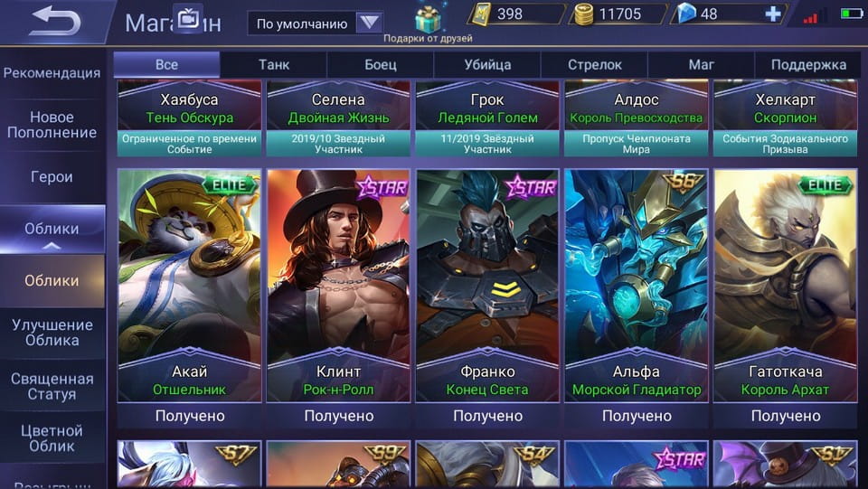868x489 pixels.
Task: Select the Убийца hero filter tab
Action: click(487, 65)
